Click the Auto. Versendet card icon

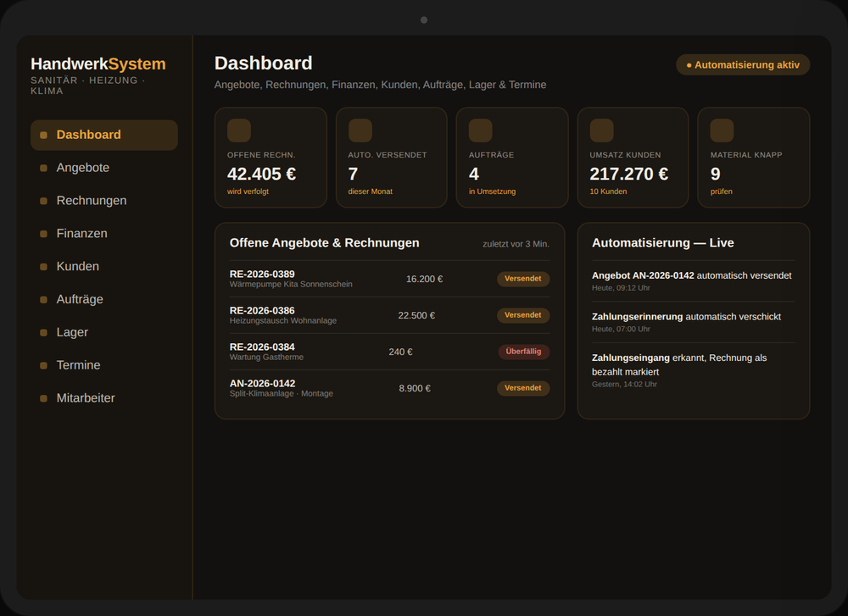click(x=360, y=130)
